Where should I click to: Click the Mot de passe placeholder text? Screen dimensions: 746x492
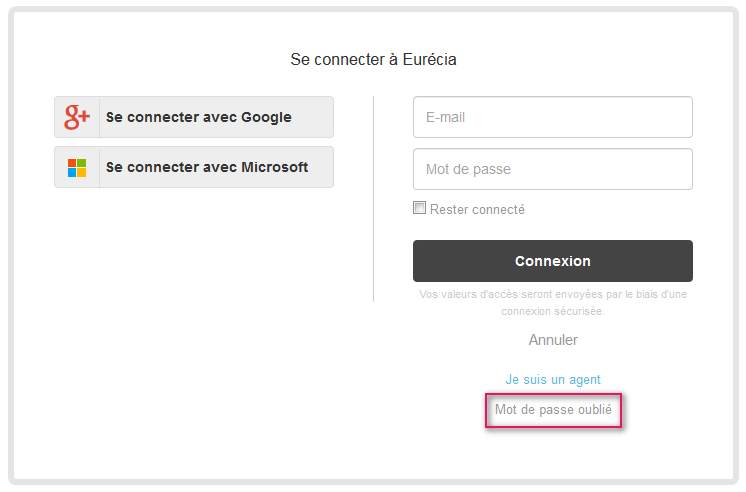[468, 169]
